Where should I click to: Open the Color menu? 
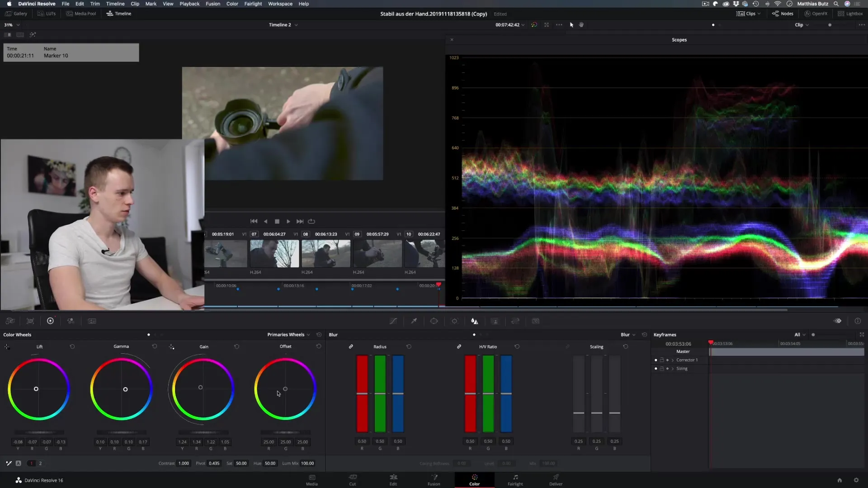point(232,4)
